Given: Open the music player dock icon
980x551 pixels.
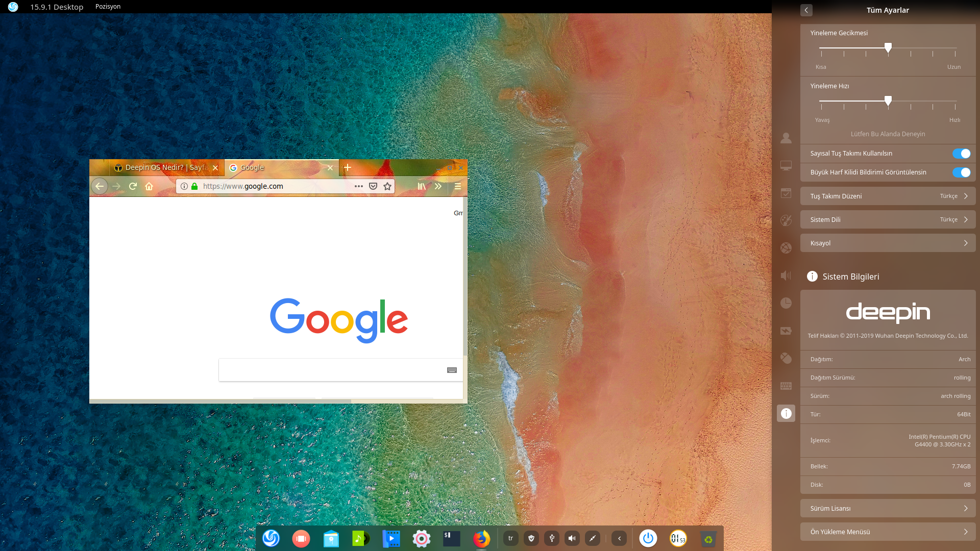Looking at the screenshot, I should (x=361, y=539).
